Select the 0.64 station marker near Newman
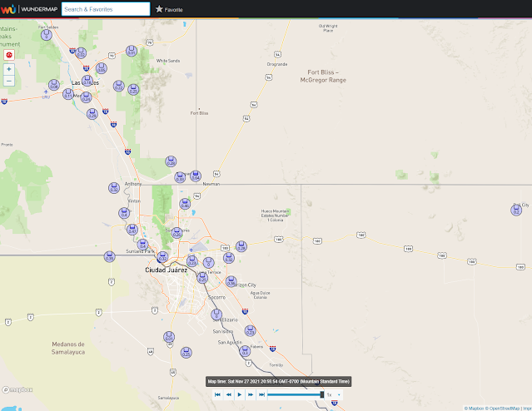532x411 pixels. coord(196,176)
